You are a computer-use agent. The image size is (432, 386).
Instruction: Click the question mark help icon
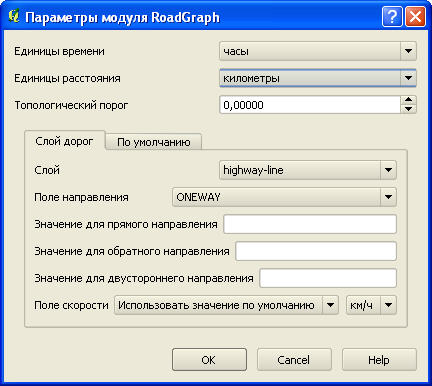click(x=392, y=17)
